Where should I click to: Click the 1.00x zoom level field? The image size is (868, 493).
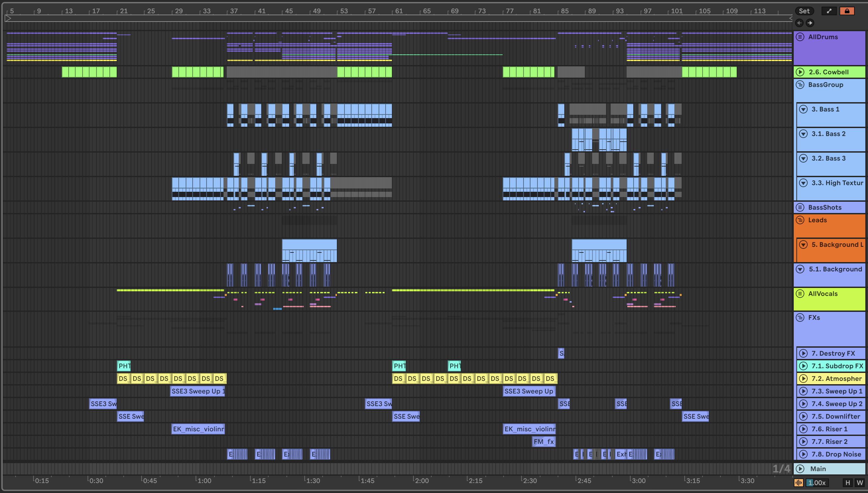[x=817, y=482]
